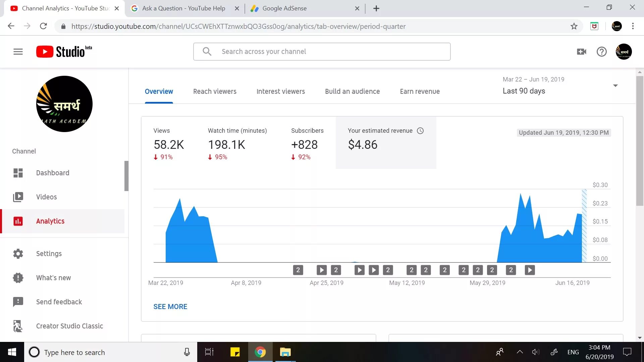This screenshot has width=644, height=362.
Task: Click the YouTube Studio search bar icon
Action: pyautogui.click(x=207, y=51)
